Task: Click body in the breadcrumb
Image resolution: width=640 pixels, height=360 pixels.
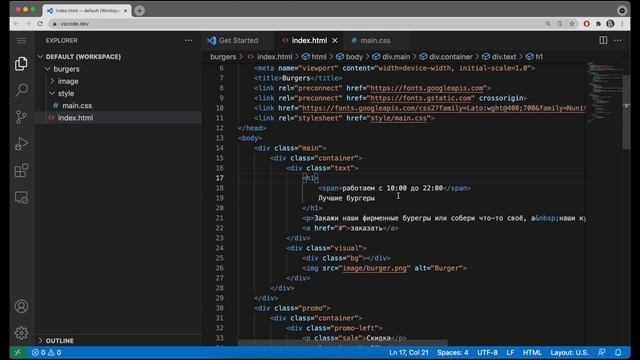Action: click(354, 57)
